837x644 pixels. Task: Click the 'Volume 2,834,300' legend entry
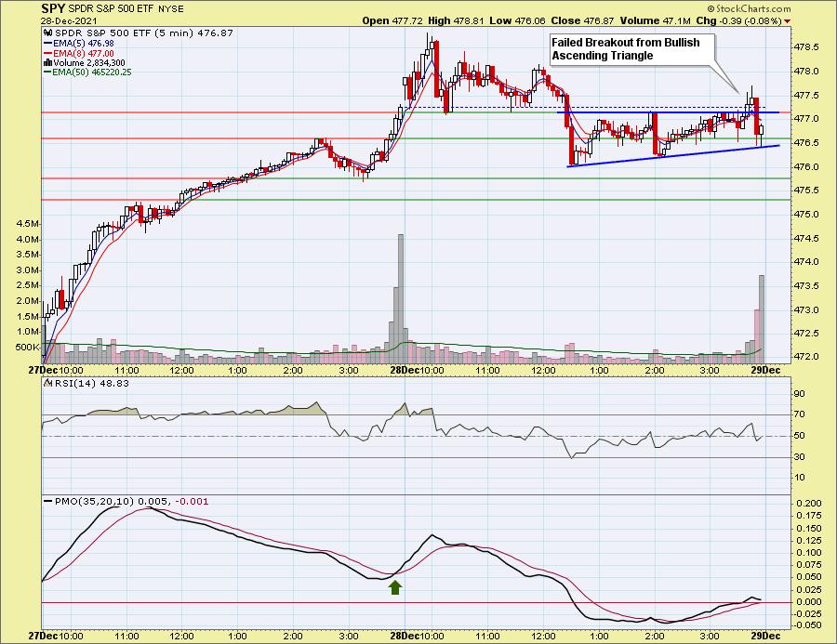point(89,62)
